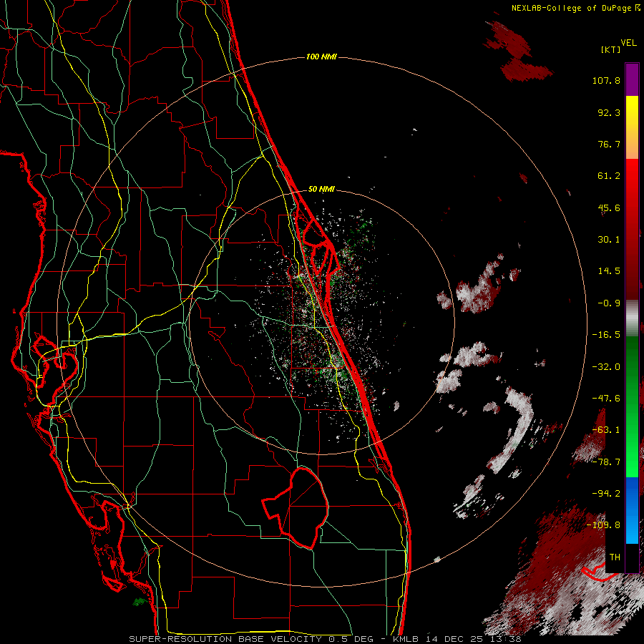Click the 100 NMI range ring label
644x644 pixels.
pyautogui.click(x=321, y=57)
